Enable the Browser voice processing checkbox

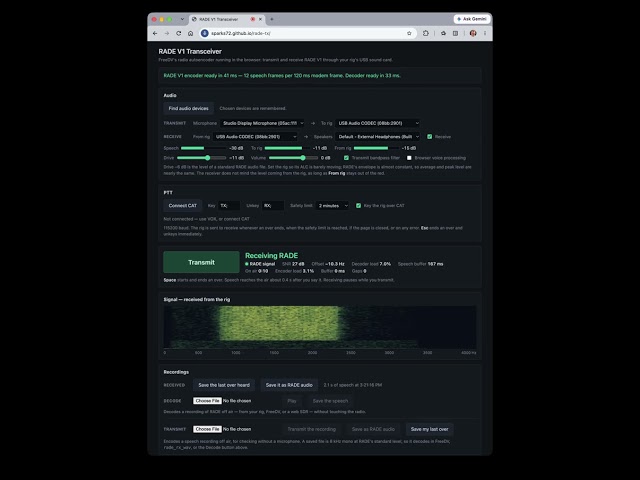click(x=409, y=158)
